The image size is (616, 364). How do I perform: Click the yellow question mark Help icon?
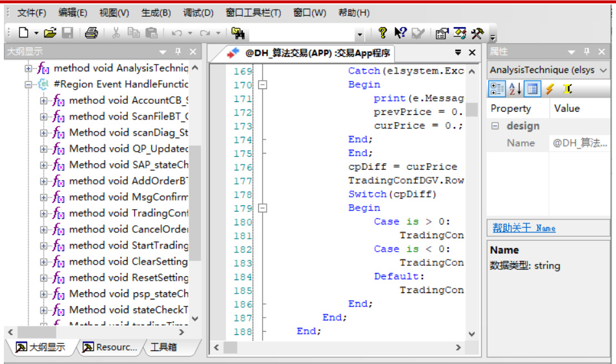382,33
